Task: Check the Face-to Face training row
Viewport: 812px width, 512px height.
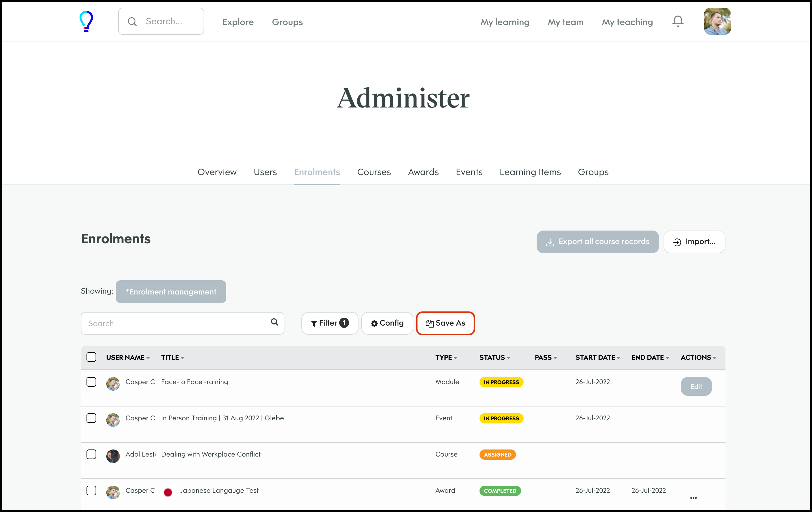Action: [91, 382]
